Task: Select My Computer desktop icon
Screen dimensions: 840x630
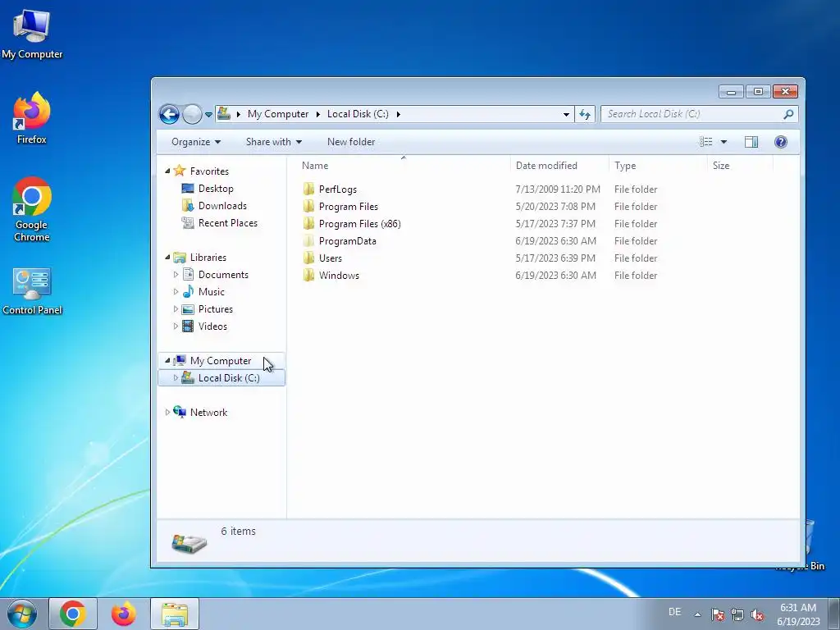Action: click(32, 34)
